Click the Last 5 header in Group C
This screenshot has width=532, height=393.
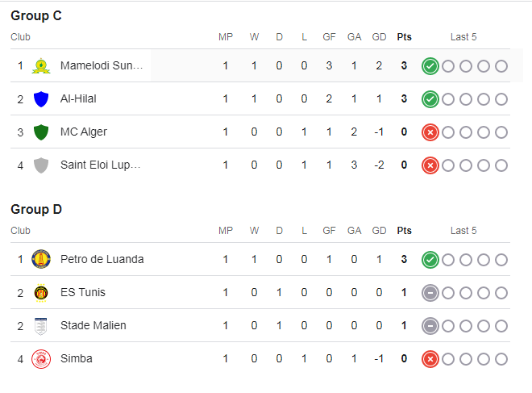463,36
